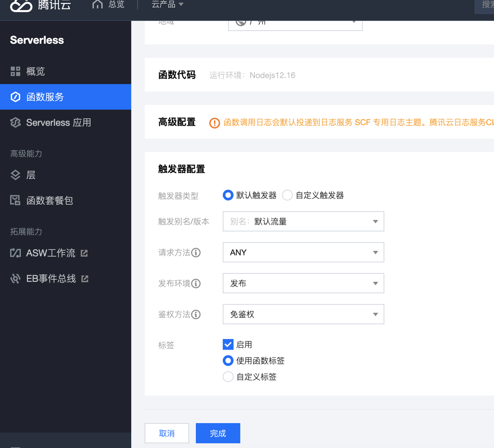494x448 pixels.
Task: Open ASW工作流 in the sidebar
Action: tap(65, 253)
